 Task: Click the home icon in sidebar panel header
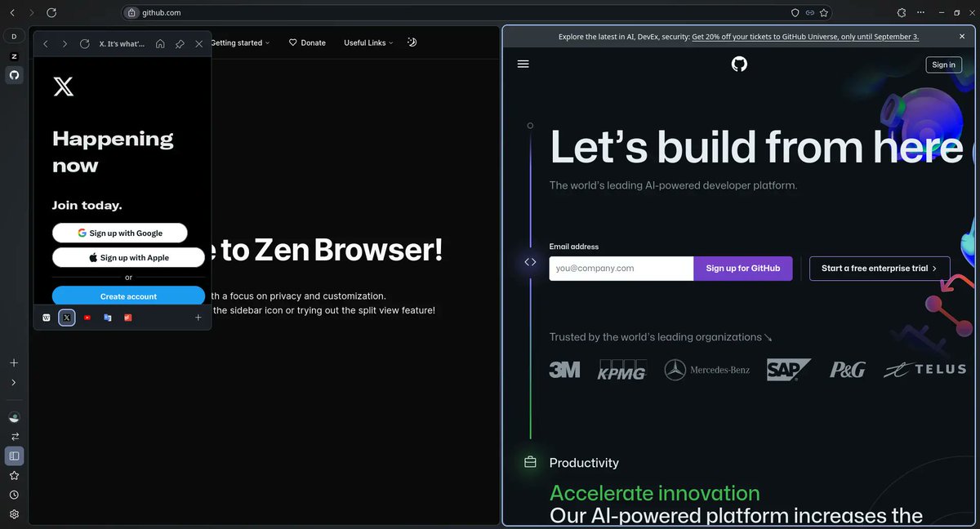pos(160,44)
